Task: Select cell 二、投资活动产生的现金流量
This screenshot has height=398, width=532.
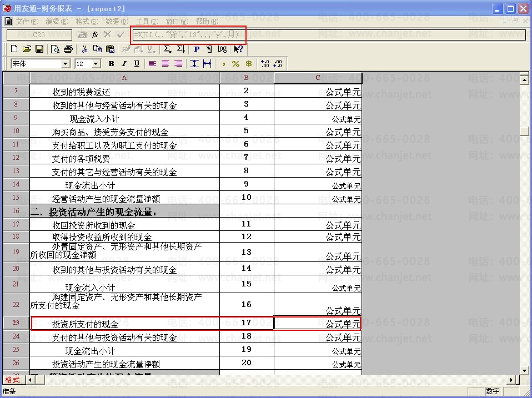Action: [x=124, y=212]
